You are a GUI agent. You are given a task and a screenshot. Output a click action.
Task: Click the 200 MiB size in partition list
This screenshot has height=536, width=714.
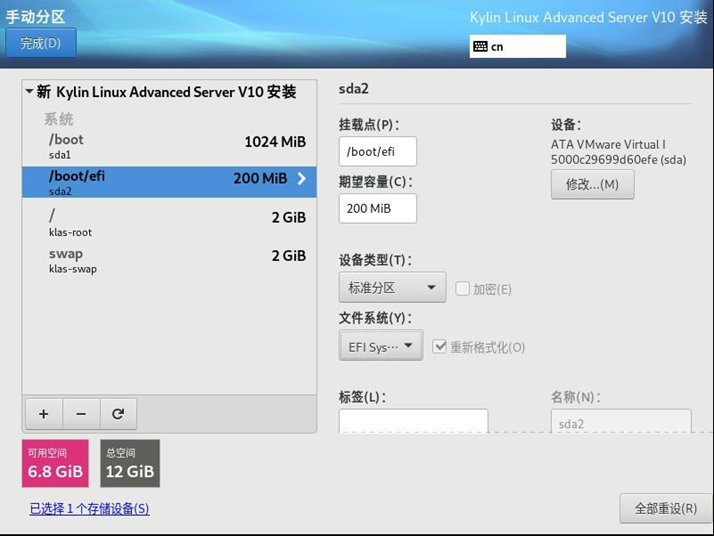pyautogui.click(x=260, y=178)
